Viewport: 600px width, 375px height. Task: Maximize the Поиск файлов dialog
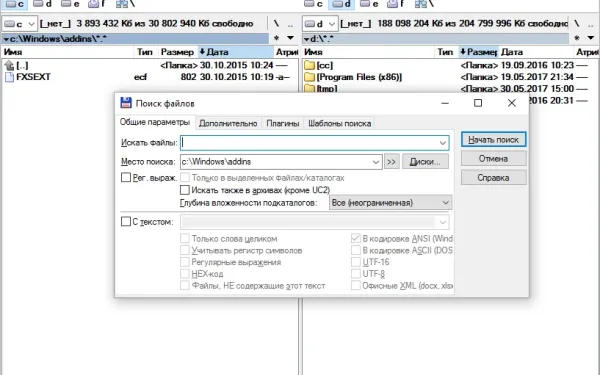478,103
